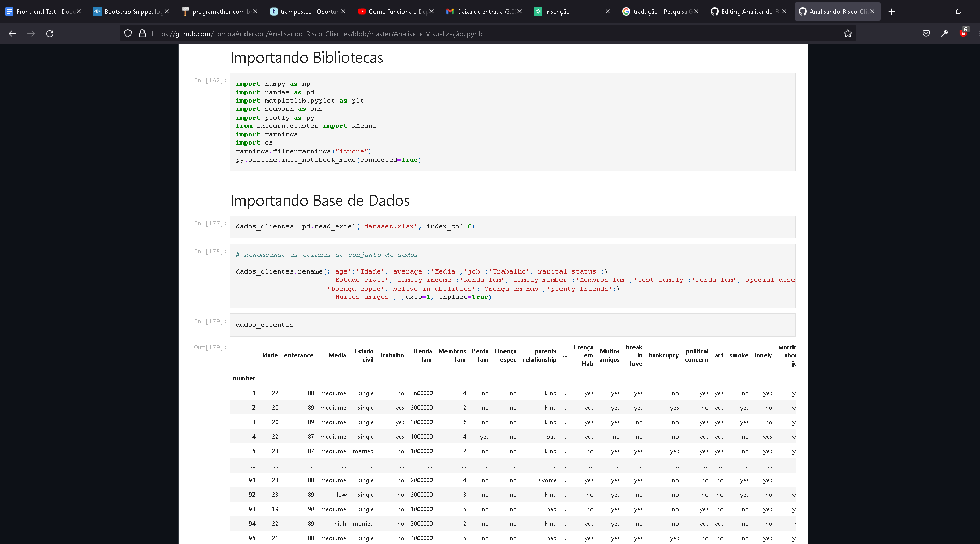Click income value 600000 in row 1
This screenshot has height=544, width=980.
click(x=423, y=393)
